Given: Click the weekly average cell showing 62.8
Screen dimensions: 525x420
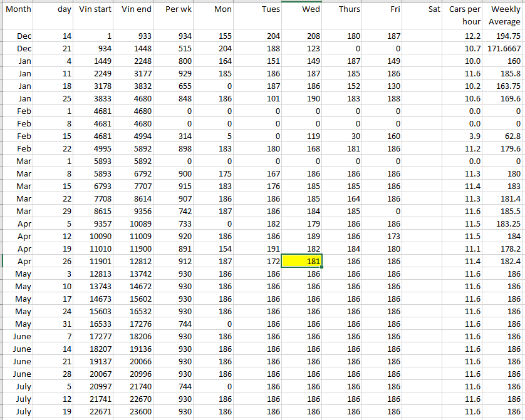Looking at the screenshot, I should [504, 136].
